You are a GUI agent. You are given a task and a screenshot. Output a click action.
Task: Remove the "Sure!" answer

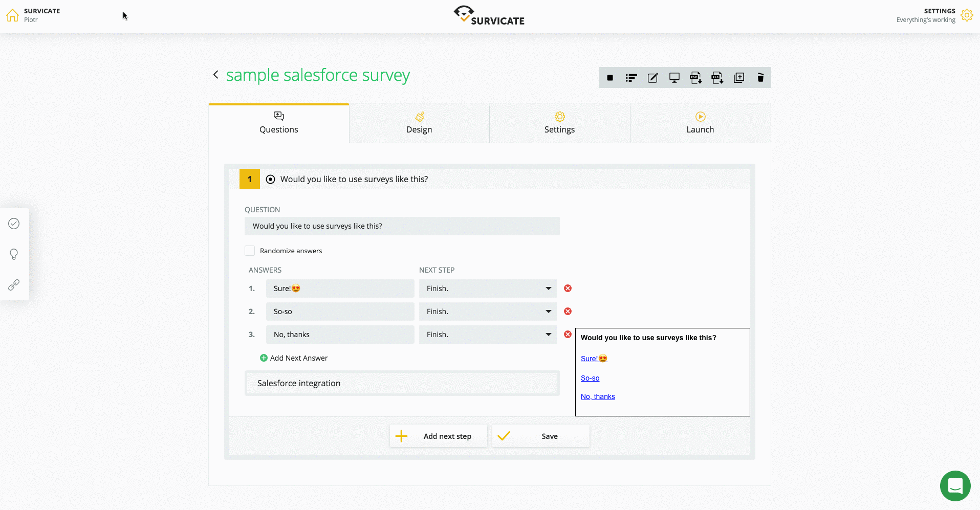click(568, 289)
